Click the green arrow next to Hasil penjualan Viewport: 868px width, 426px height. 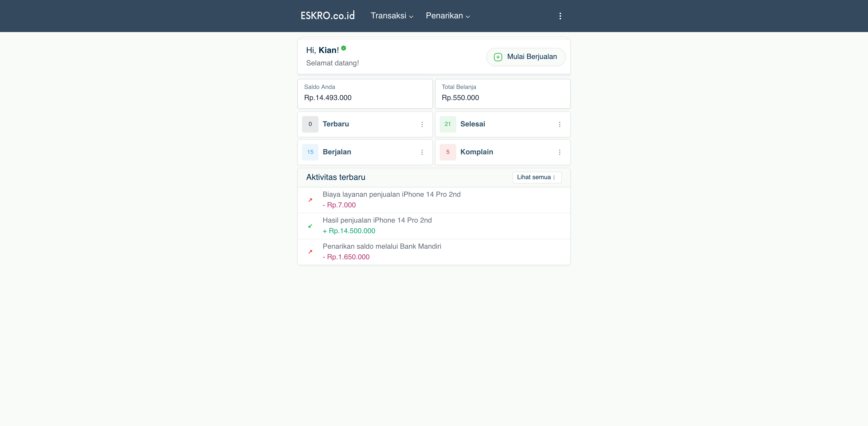[x=310, y=226]
